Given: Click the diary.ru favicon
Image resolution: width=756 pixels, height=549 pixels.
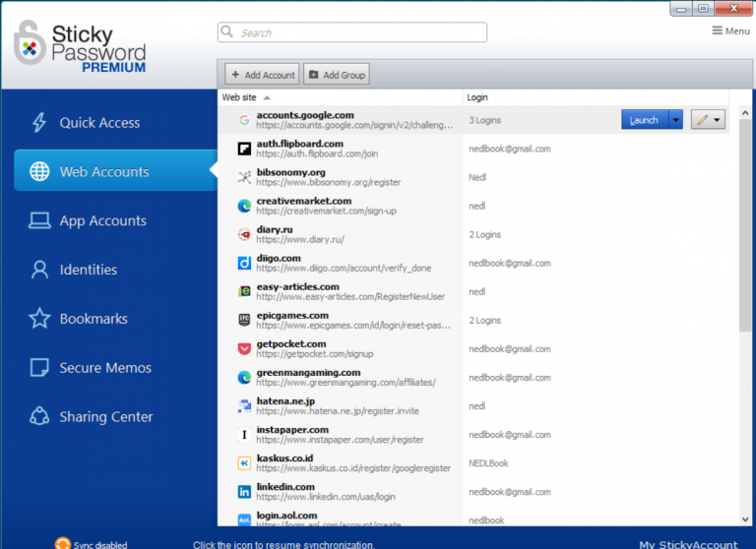Looking at the screenshot, I should pyautogui.click(x=244, y=234).
